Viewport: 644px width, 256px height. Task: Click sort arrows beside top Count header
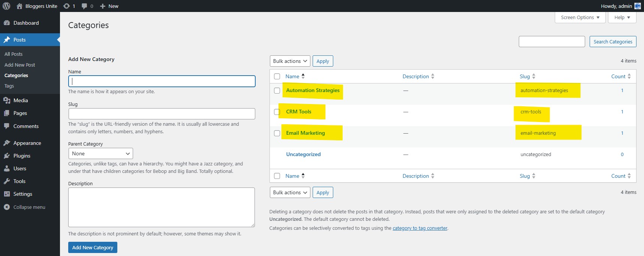point(629,76)
